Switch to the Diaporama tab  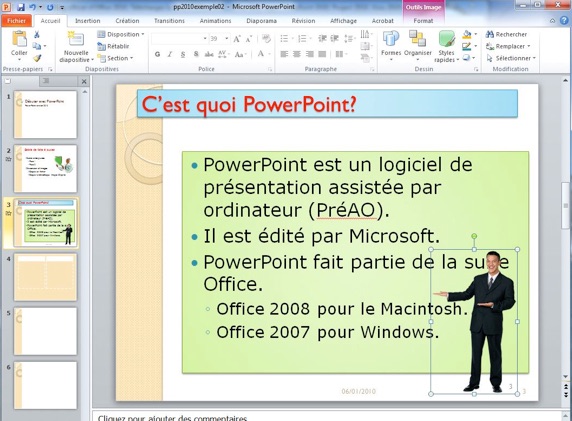pyautogui.click(x=261, y=21)
